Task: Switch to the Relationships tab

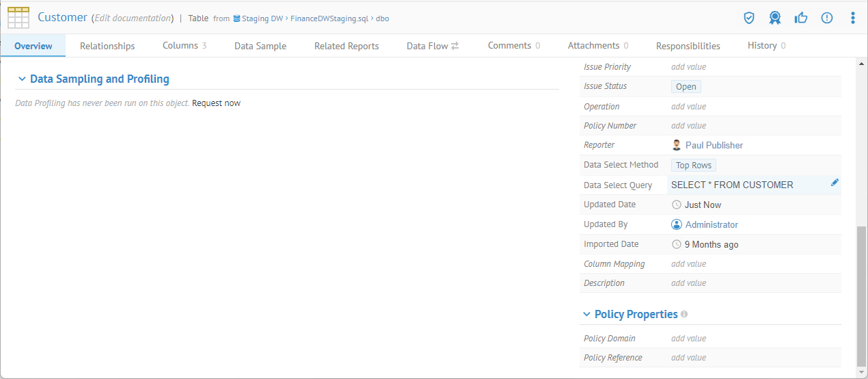Action: coord(107,46)
